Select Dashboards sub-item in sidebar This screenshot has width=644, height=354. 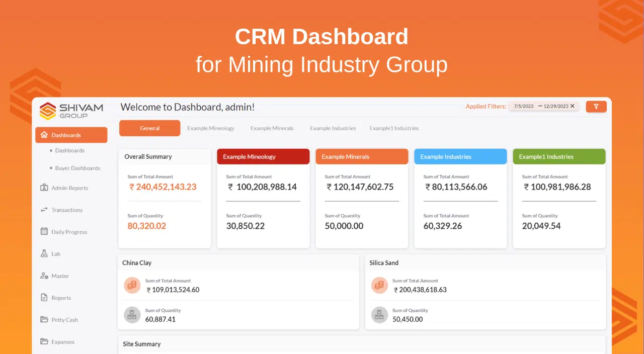pos(69,150)
